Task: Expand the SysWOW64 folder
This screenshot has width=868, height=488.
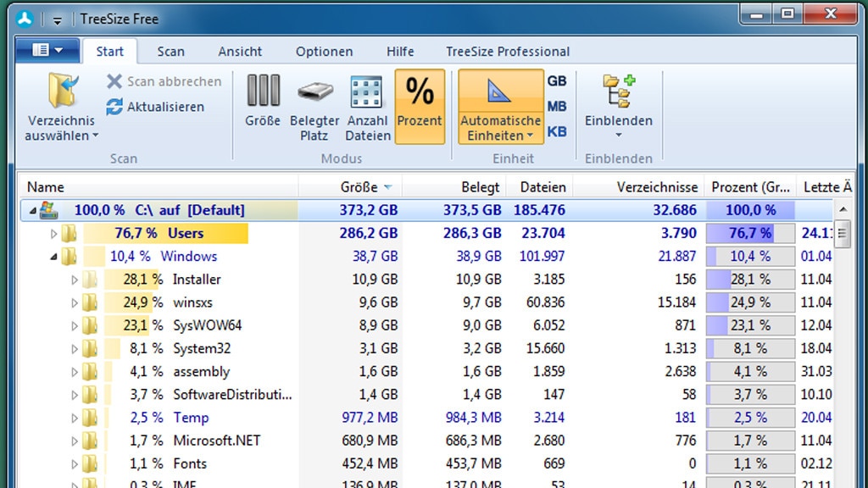Action: 75,326
